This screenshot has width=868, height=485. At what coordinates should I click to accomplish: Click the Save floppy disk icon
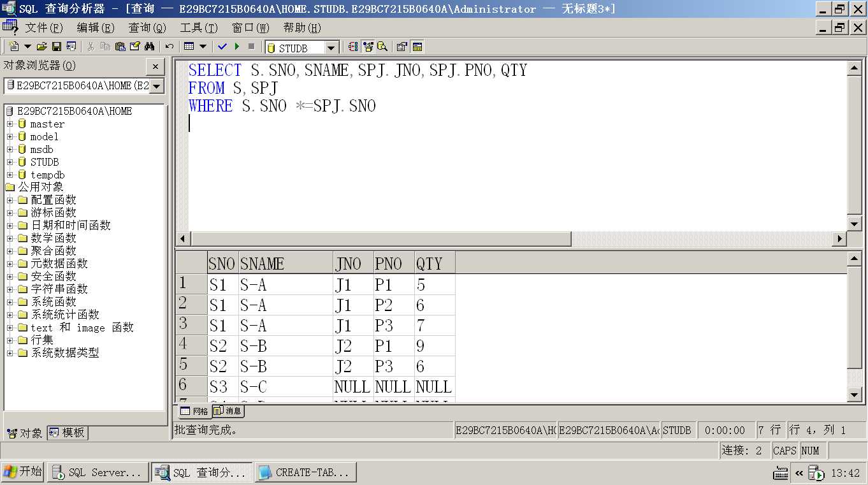tap(56, 47)
